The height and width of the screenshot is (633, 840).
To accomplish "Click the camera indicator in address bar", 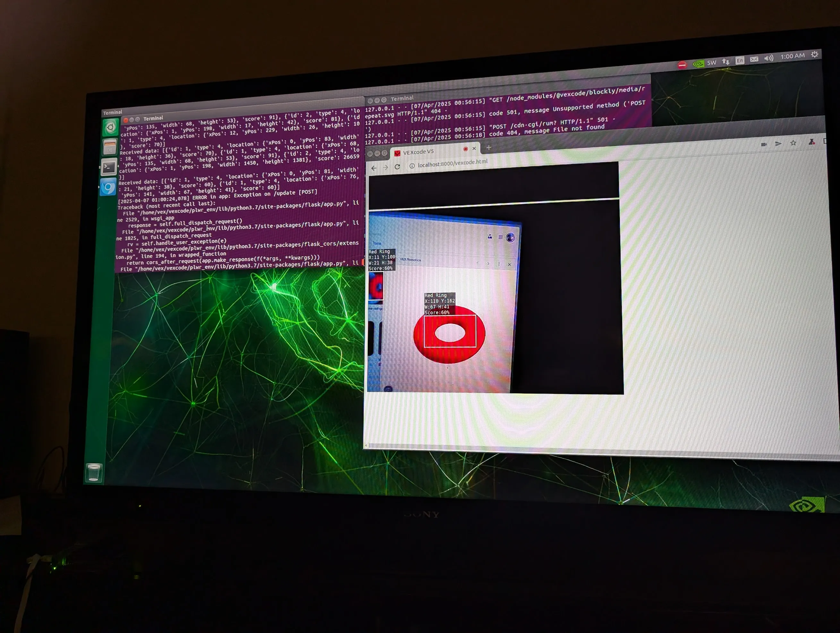I will coord(764,144).
